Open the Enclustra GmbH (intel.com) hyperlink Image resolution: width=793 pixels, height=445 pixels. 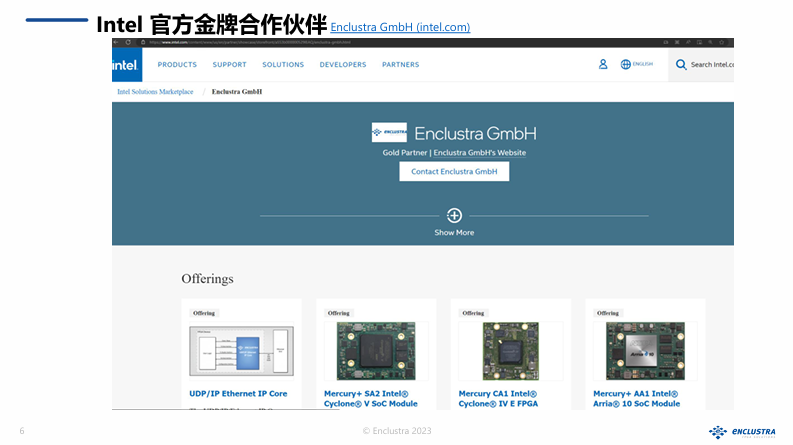[400, 27]
